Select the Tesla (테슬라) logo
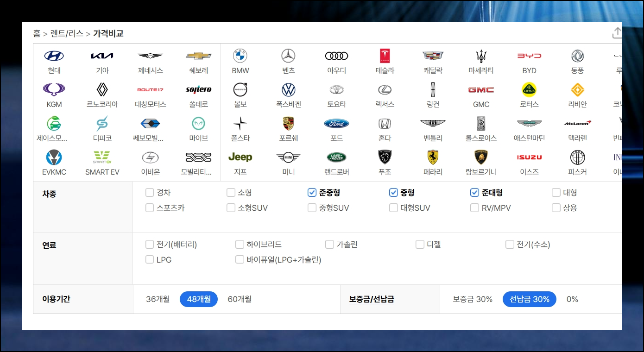Viewport: 644px width, 352px height. click(x=385, y=56)
